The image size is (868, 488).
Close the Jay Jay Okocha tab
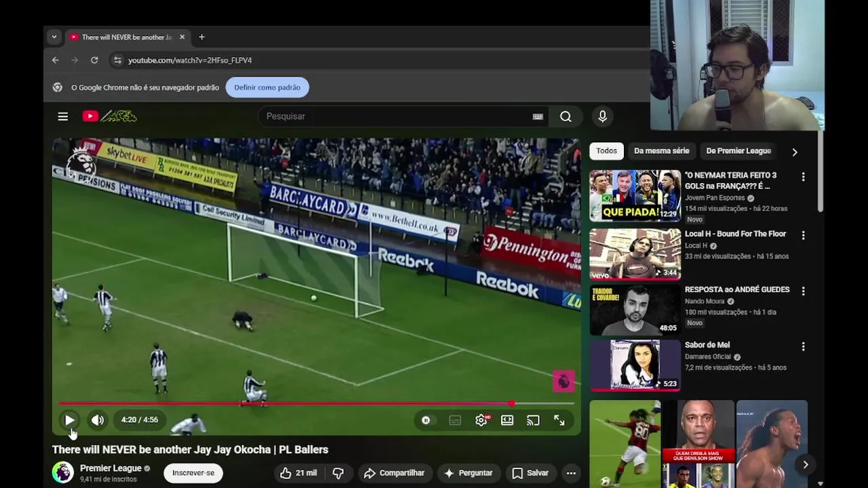pos(182,37)
